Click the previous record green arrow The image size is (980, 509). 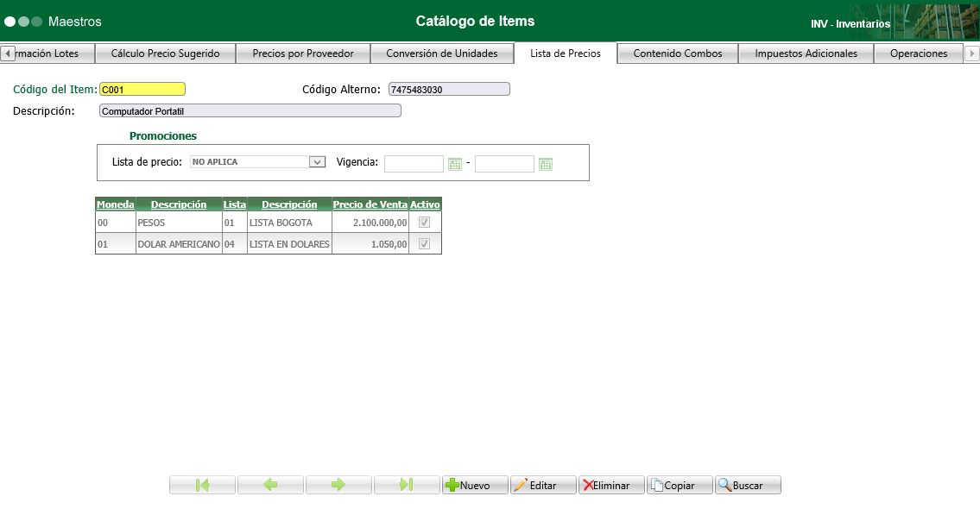tap(269, 484)
